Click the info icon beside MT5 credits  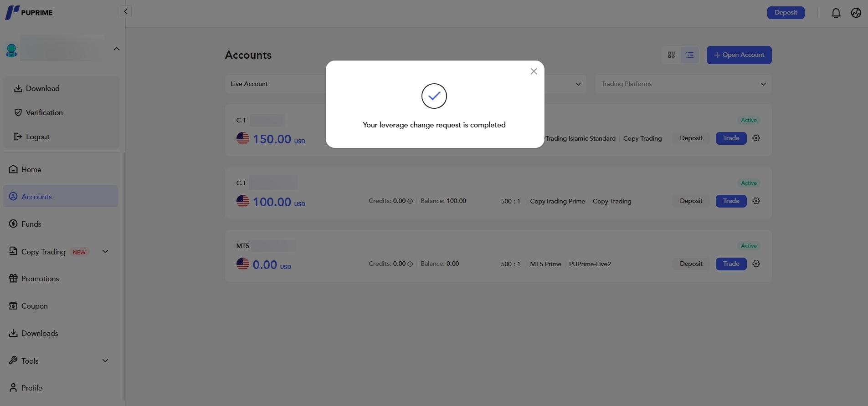[410, 264]
